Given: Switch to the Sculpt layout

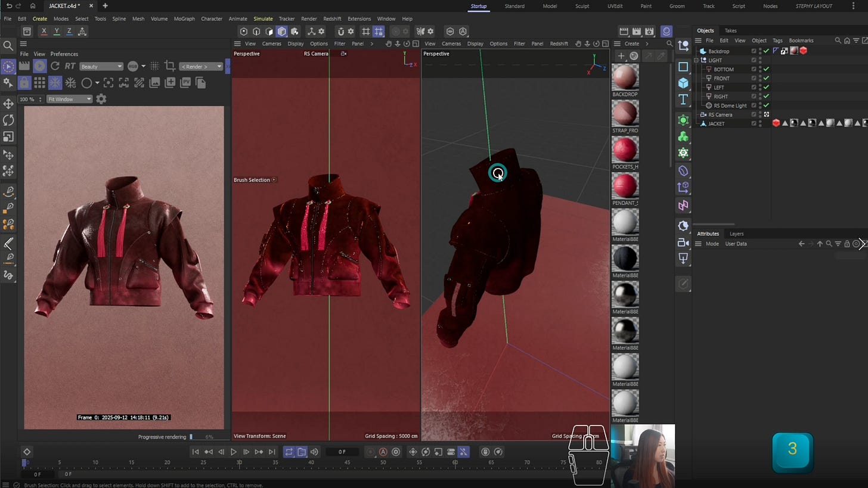Looking at the screenshot, I should tap(582, 6).
